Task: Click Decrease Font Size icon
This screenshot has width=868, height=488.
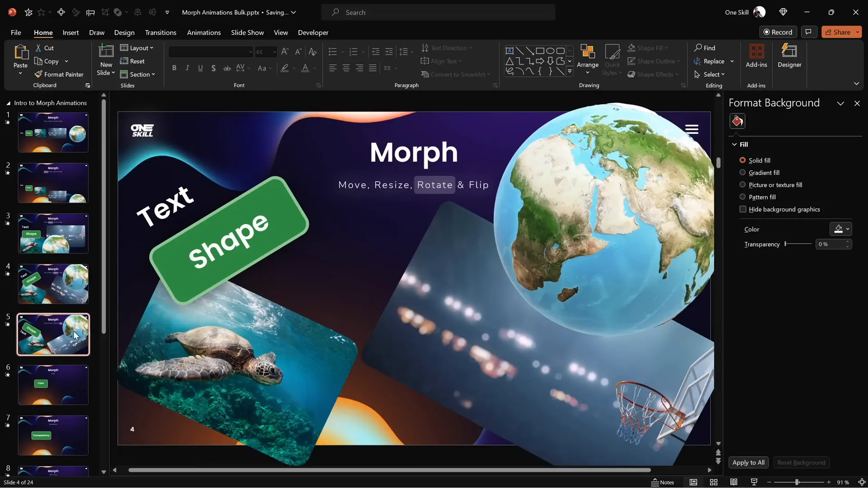Action: pyautogui.click(x=298, y=52)
